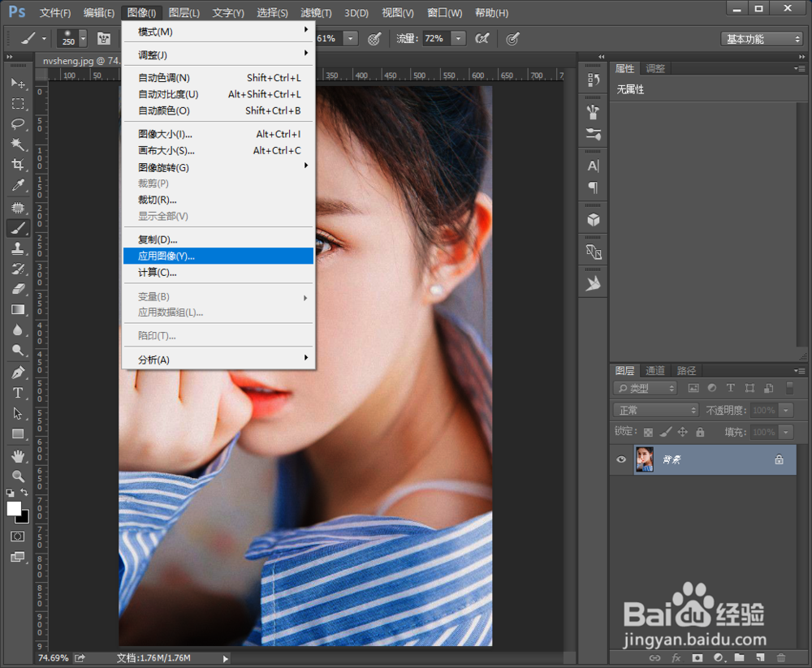This screenshot has width=812, height=668.
Task: Select the Eyedropper tool
Action: 18,185
